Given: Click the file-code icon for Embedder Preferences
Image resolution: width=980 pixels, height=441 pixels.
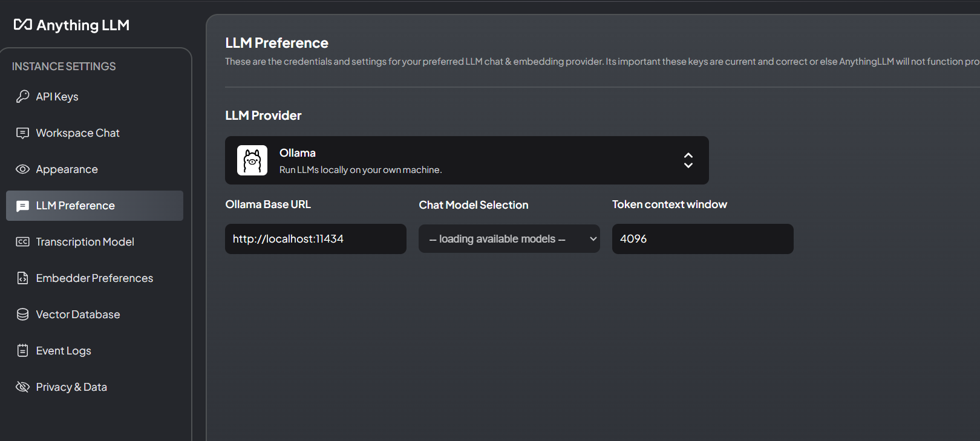Looking at the screenshot, I should (x=22, y=278).
